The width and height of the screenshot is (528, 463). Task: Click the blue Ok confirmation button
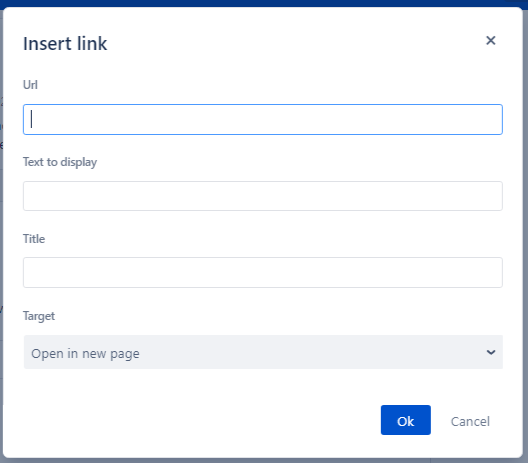406,420
